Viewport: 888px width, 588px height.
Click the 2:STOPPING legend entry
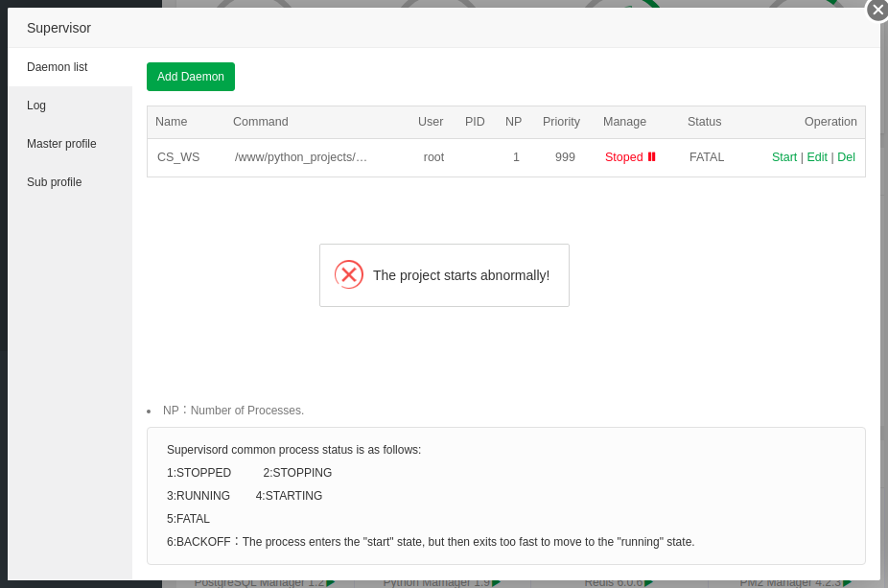click(297, 473)
